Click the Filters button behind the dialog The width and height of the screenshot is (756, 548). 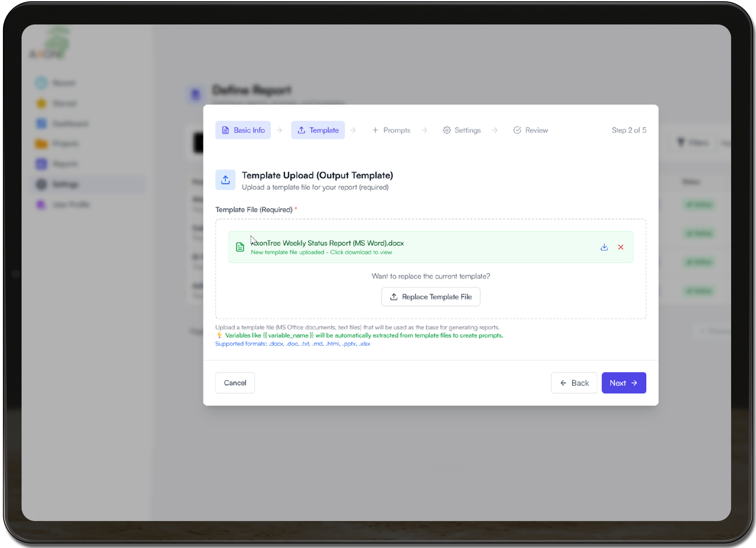693,143
